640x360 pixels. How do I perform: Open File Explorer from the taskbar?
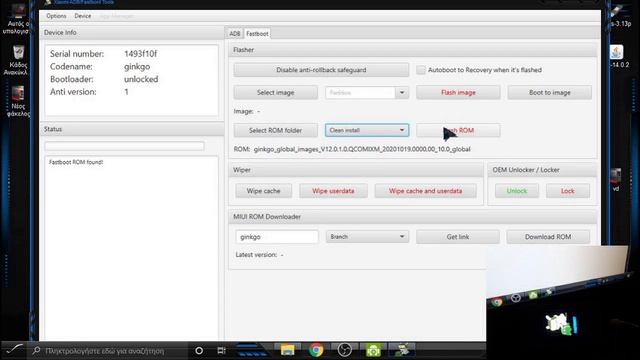click(x=287, y=350)
